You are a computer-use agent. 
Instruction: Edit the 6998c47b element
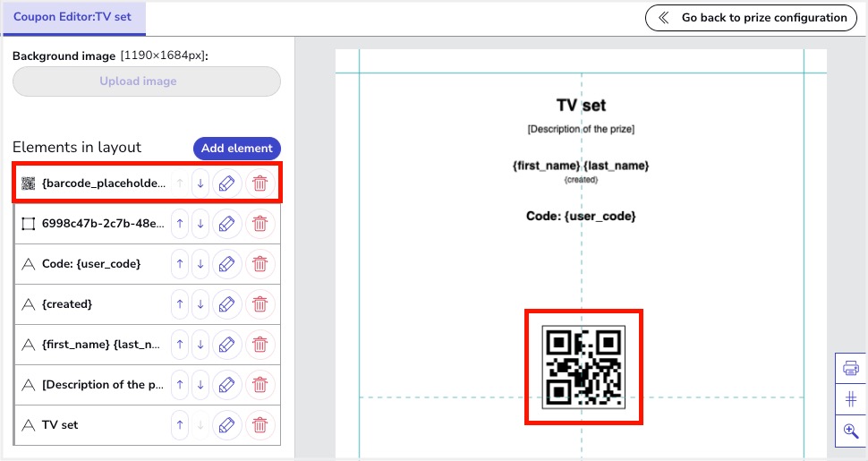(x=227, y=224)
